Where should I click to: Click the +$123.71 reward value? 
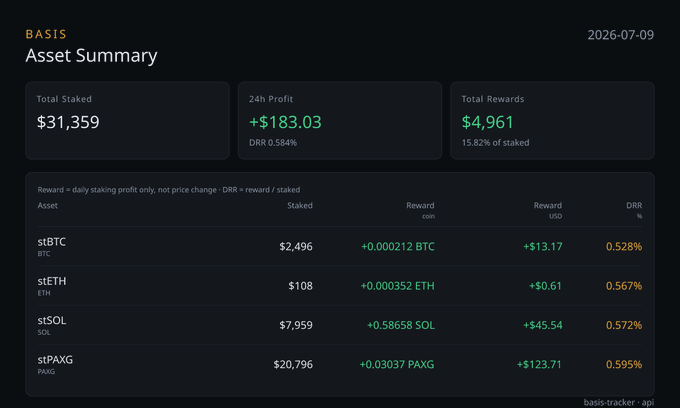tap(539, 365)
